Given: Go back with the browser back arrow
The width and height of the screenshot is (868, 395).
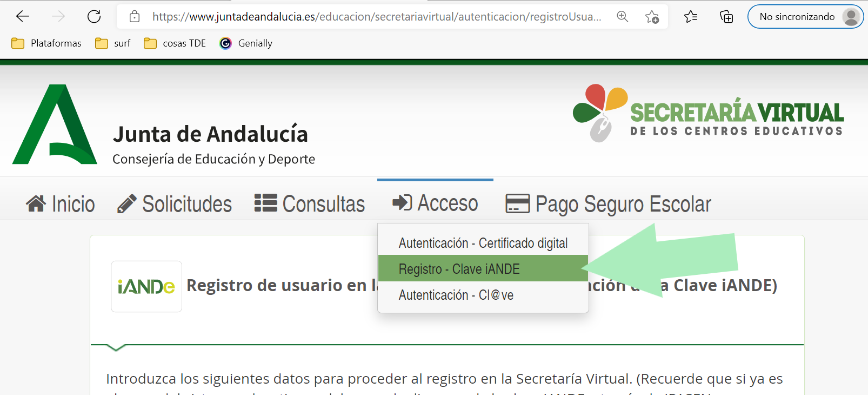Looking at the screenshot, I should click(23, 16).
